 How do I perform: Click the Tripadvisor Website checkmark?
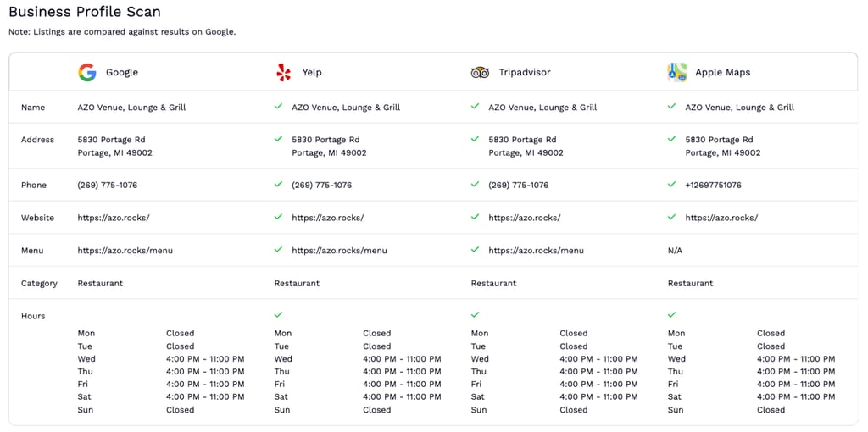(475, 217)
